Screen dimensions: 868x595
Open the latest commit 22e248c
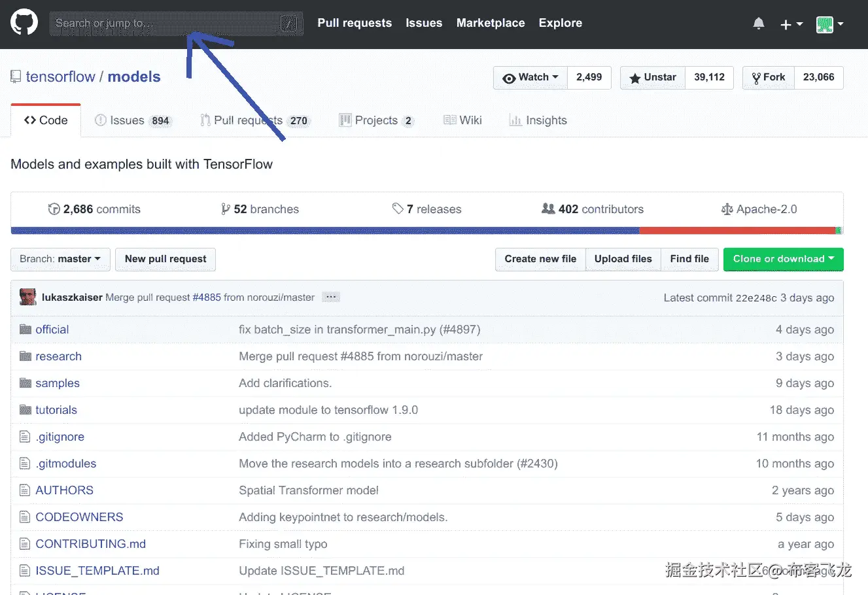tap(756, 298)
